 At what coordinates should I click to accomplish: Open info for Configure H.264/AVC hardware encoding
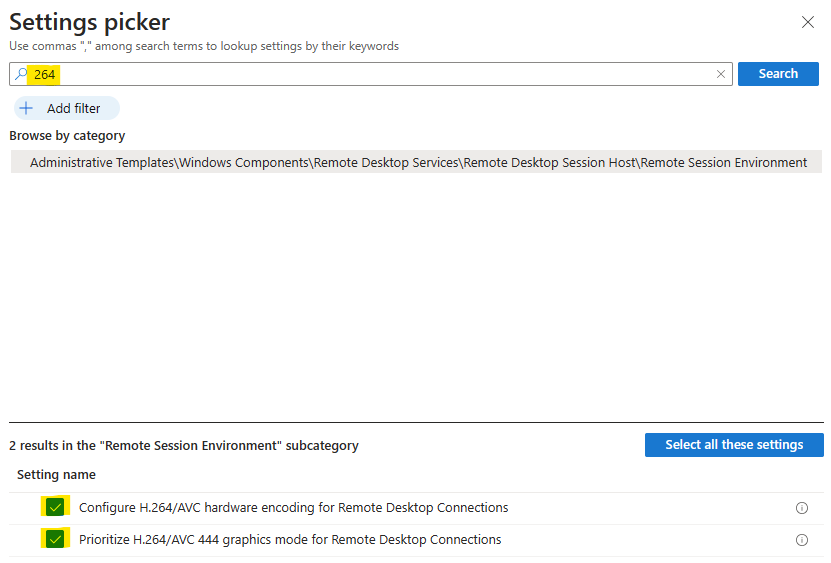coord(802,508)
